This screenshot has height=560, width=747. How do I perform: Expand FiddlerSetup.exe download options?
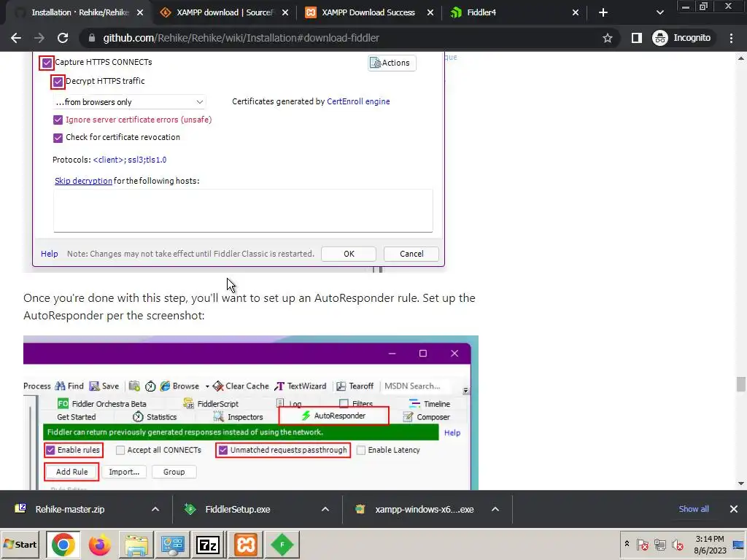[325, 510]
